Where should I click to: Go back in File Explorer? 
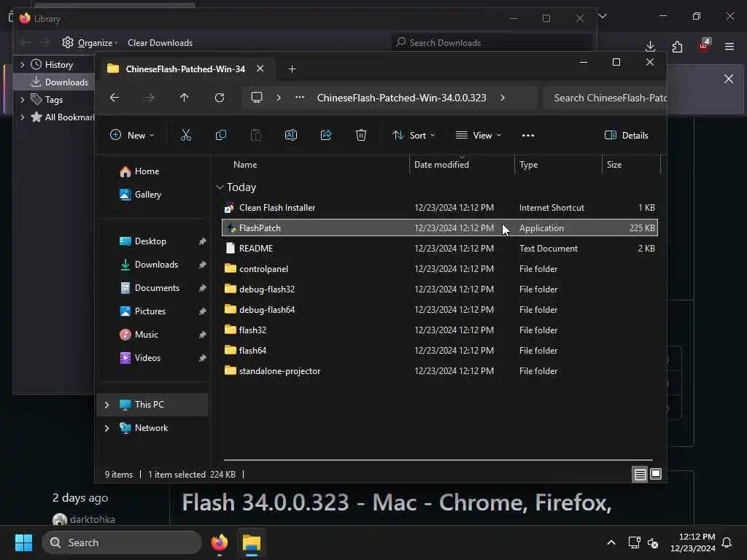coord(115,98)
